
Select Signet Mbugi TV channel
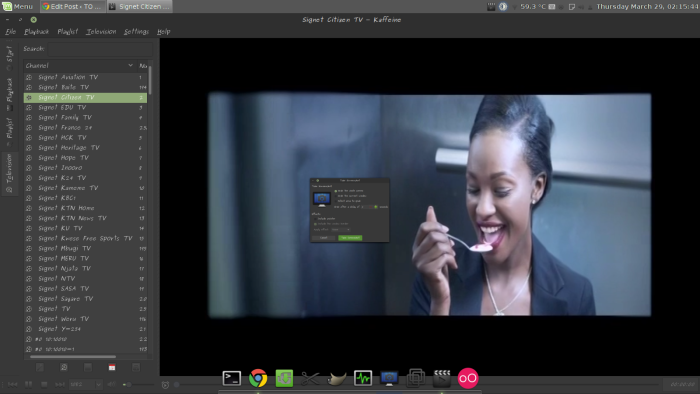pos(85,249)
